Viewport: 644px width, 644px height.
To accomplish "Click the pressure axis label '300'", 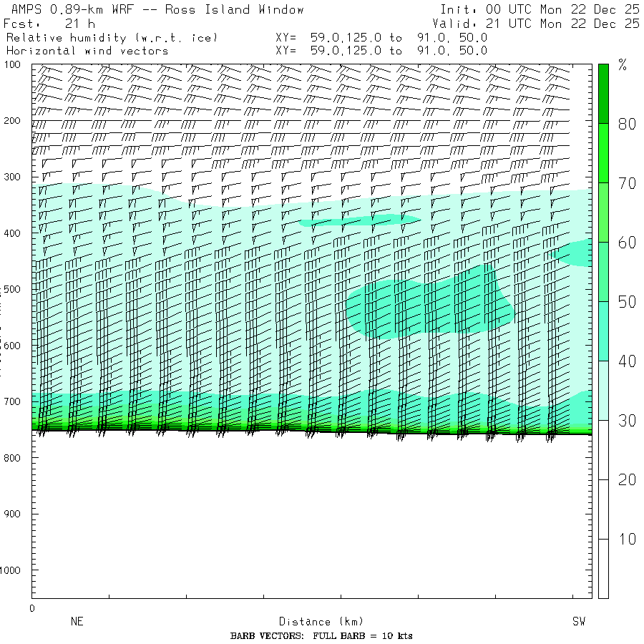I will tap(12, 177).
